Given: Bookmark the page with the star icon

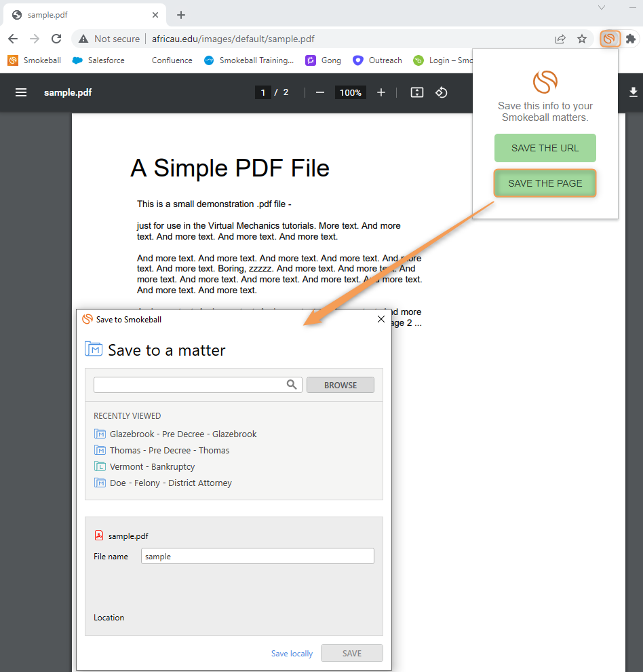Looking at the screenshot, I should pyautogui.click(x=582, y=39).
